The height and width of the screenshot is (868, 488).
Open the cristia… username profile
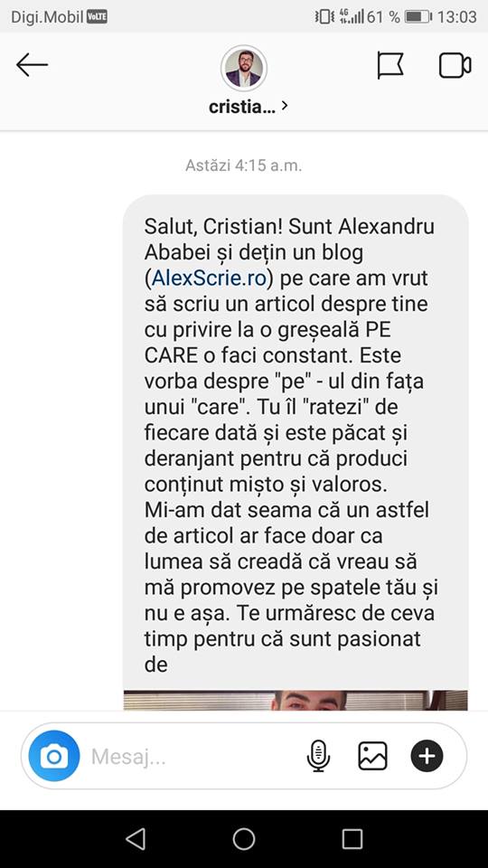[242, 107]
